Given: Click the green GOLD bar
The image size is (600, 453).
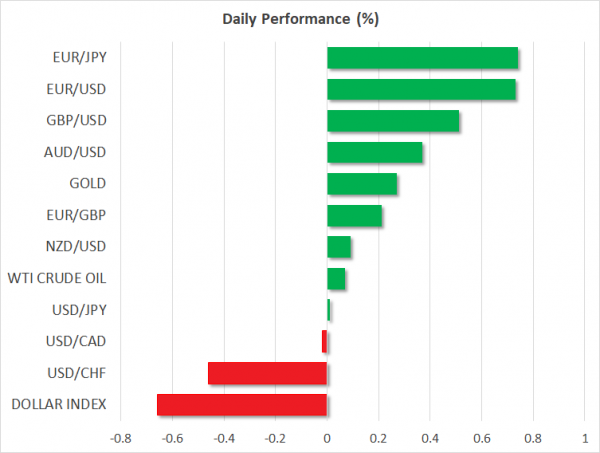Looking at the screenshot, I should [362, 184].
